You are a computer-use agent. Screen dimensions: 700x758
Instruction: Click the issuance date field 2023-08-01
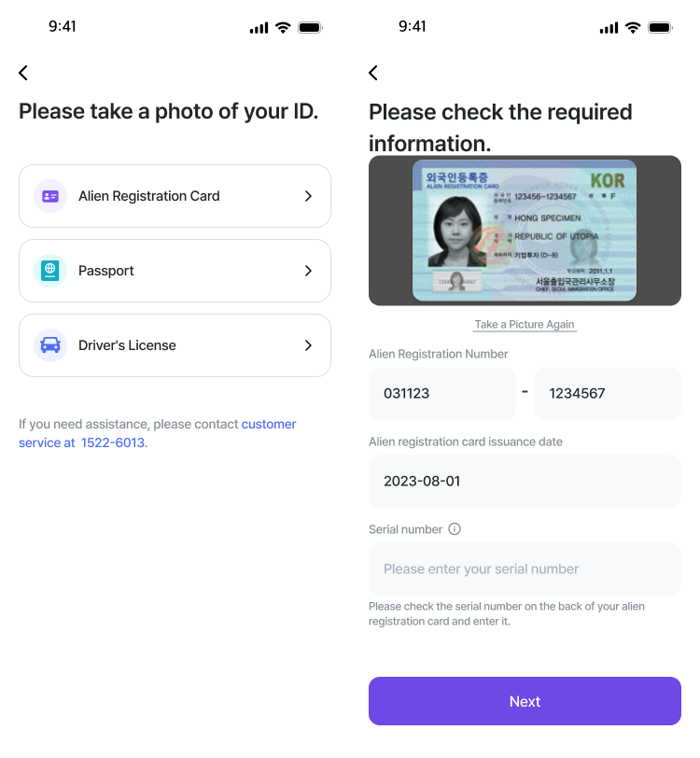(x=525, y=481)
